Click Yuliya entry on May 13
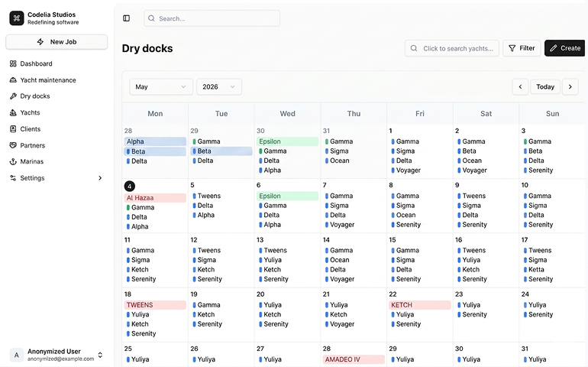 [270, 260]
